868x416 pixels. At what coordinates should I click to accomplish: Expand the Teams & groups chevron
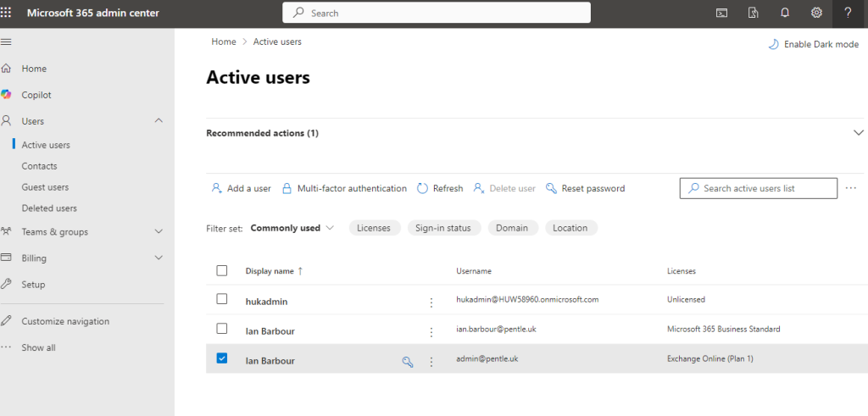point(159,231)
